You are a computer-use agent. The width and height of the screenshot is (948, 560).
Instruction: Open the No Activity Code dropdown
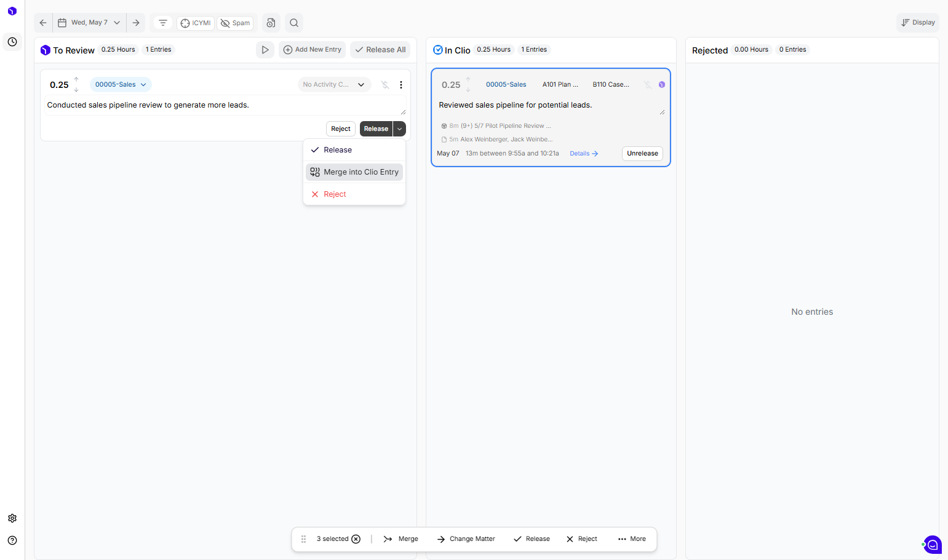pos(334,85)
